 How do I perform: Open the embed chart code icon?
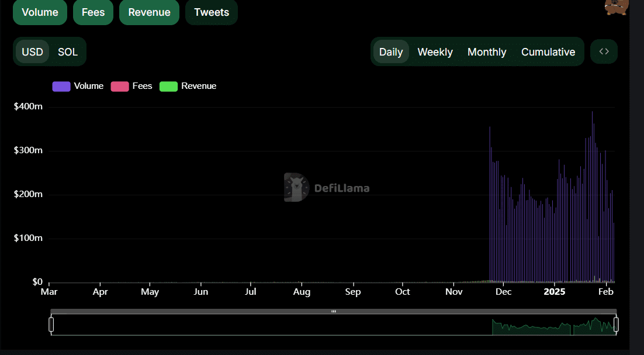coord(604,51)
